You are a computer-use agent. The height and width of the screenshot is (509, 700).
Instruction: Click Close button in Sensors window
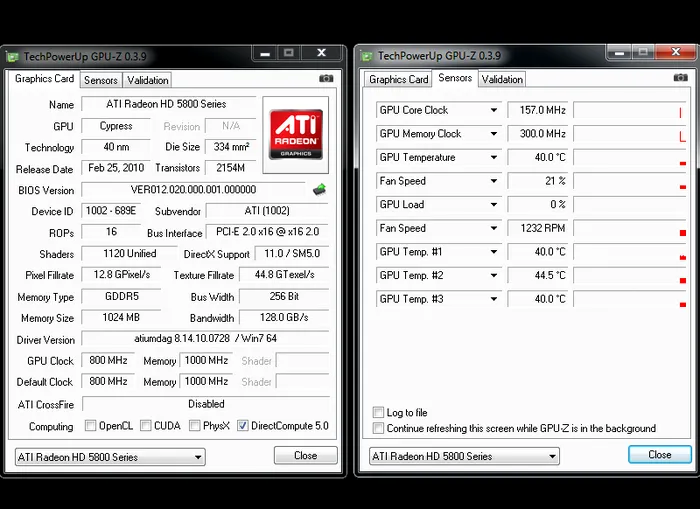point(660,455)
